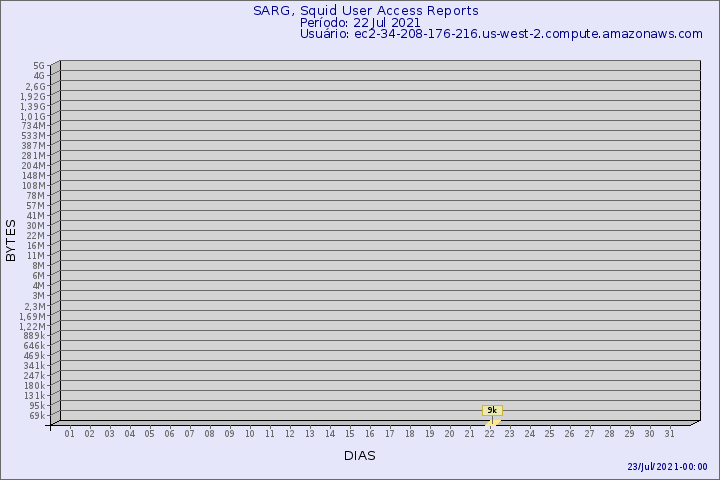Click the 469k y-axis value

[x=34, y=356]
